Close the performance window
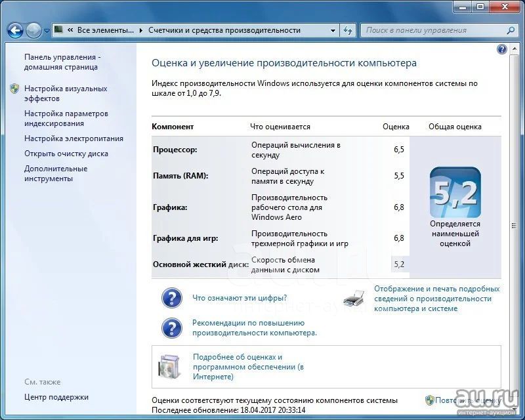The image size is (525, 420). click(504, 7)
